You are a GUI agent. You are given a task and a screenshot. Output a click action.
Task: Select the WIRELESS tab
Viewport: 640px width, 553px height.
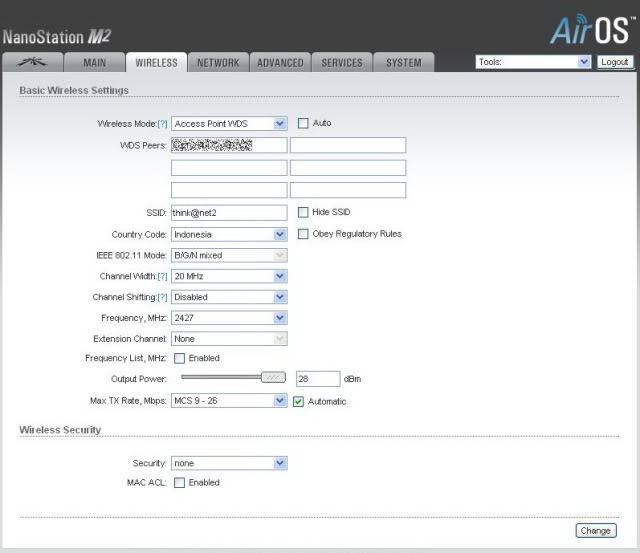[156, 62]
